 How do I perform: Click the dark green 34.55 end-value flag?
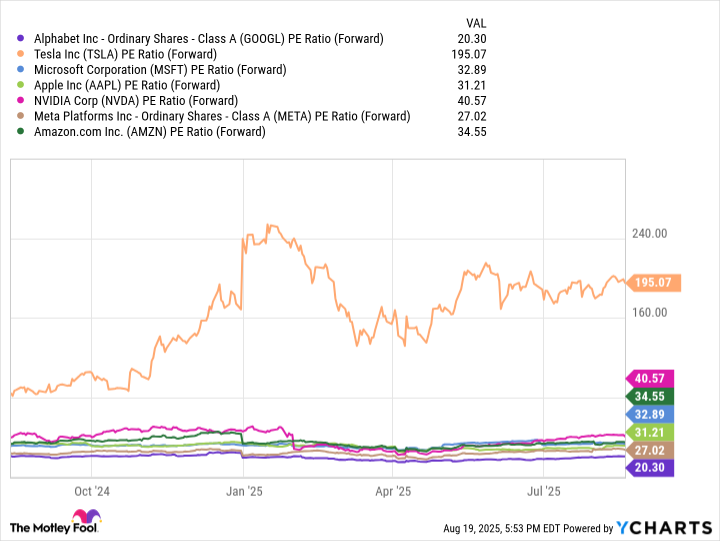(x=649, y=396)
